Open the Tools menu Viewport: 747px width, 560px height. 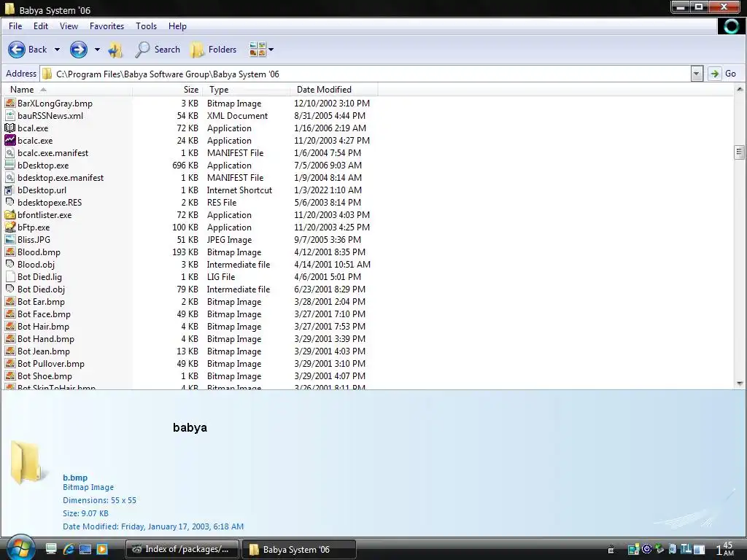click(146, 26)
